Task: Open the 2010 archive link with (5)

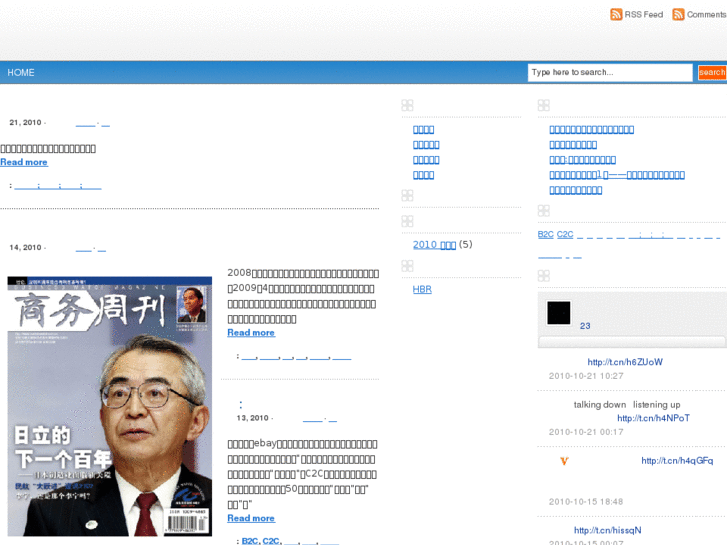Action: click(x=434, y=244)
